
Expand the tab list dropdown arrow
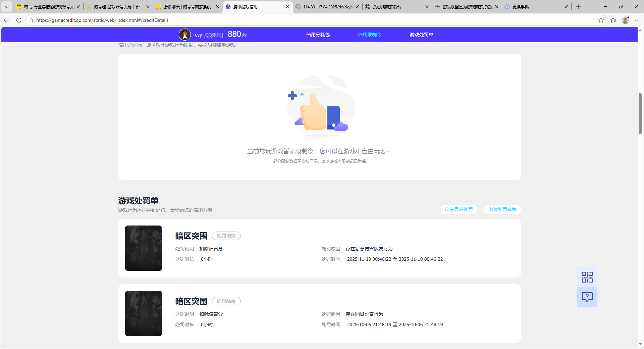point(7,7)
